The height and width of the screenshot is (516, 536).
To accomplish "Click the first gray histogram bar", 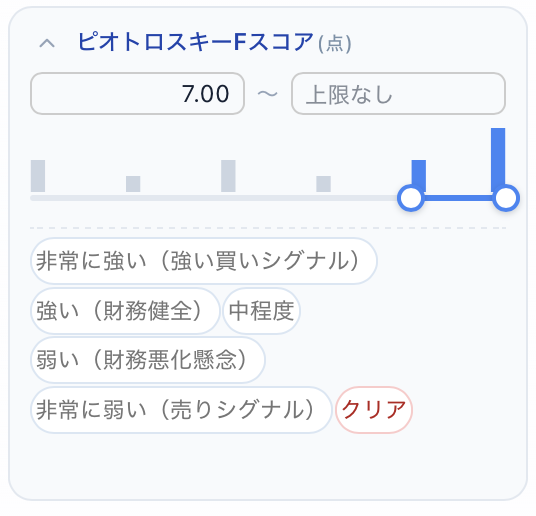I will (38, 176).
